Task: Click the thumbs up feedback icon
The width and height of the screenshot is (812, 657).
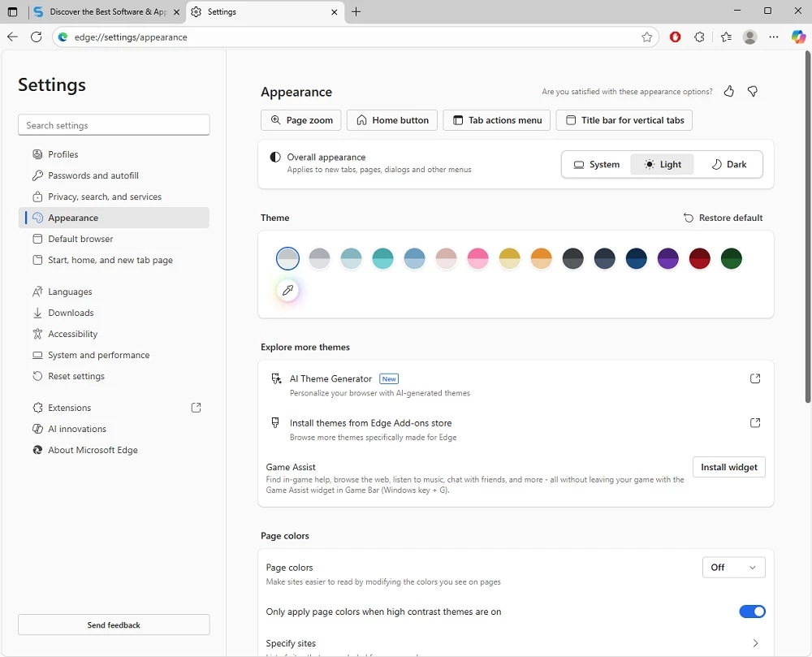Action: pos(728,92)
